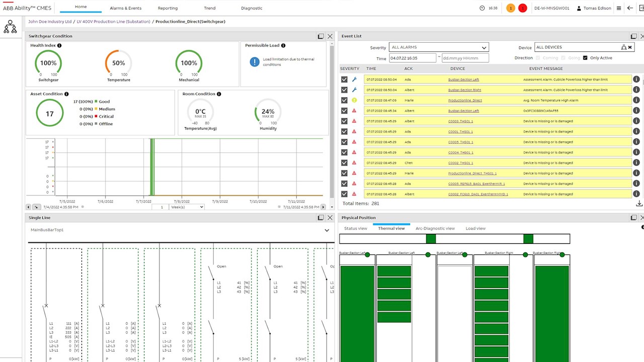Show Permissible Load info icon
Screen dimensions: 644x362
[284, 45]
